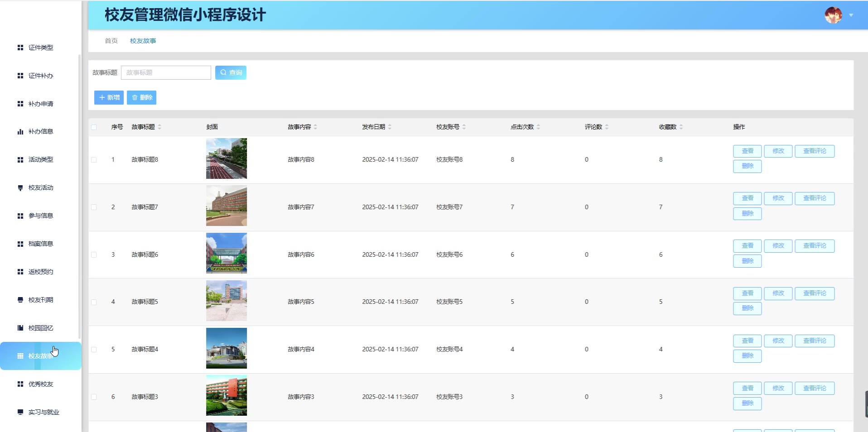868x432 pixels.
Task: Click the user avatar in header
Action: click(x=833, y=15)
